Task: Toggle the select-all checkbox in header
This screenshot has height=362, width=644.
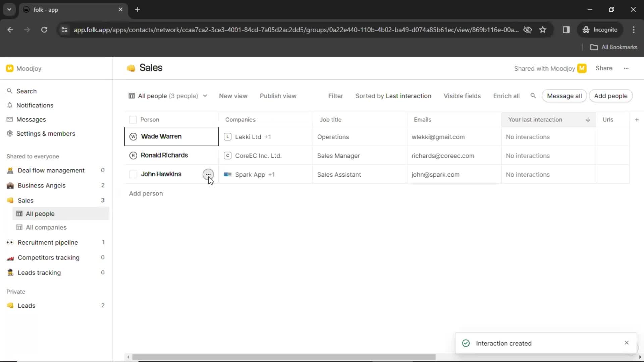Action: pyautogui.click(x=133, y=119)
